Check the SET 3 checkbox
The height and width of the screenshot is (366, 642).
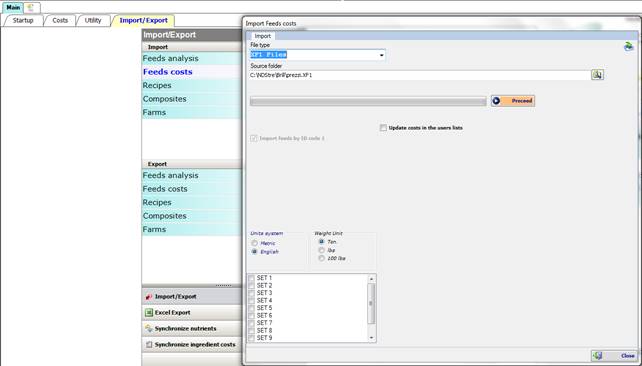point(251,293)
